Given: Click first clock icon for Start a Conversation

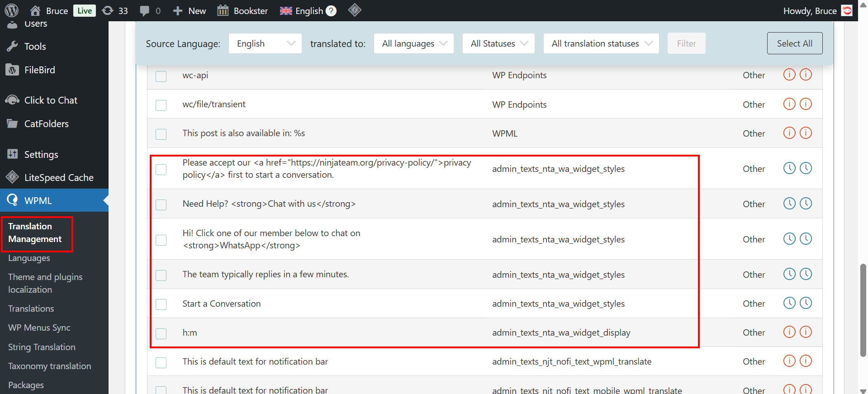Looking at the screenshot, I should tap(789, 303).
